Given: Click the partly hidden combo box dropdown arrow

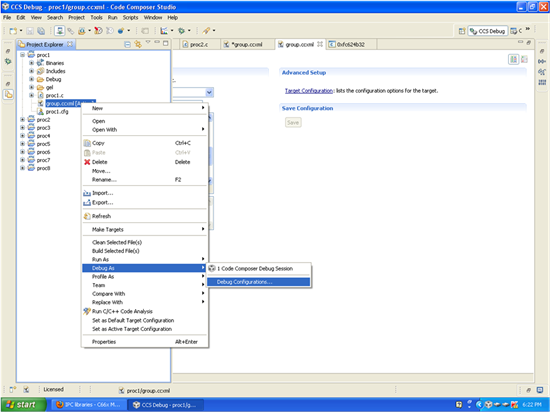Looking at the screenshot, I should click(209, 93).
